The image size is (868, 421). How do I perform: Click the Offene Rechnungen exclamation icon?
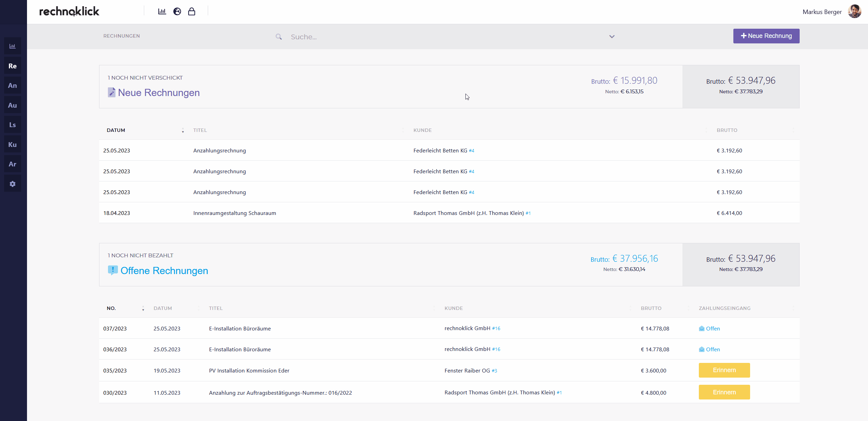tap(113, 270)
